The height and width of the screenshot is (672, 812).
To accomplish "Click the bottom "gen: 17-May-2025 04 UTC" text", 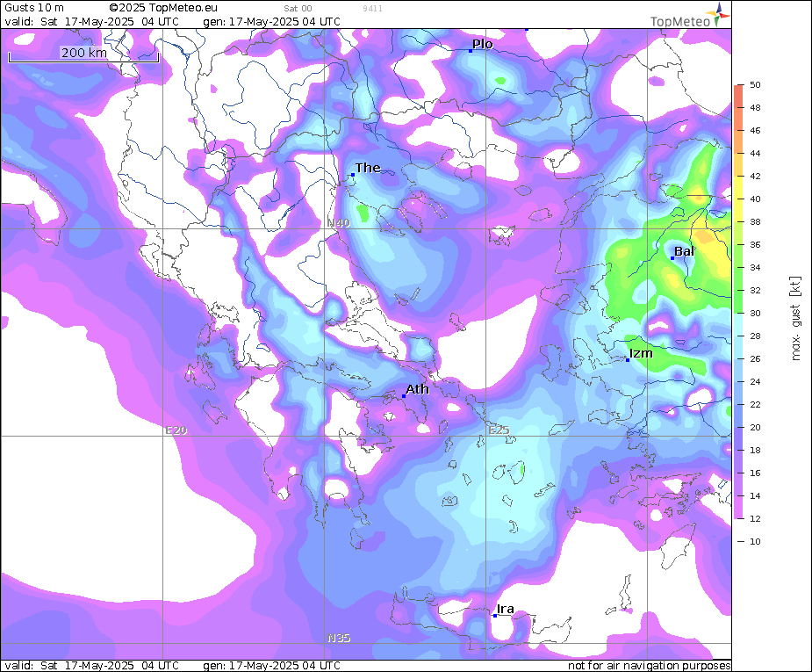I will click(x=271, y=666).
